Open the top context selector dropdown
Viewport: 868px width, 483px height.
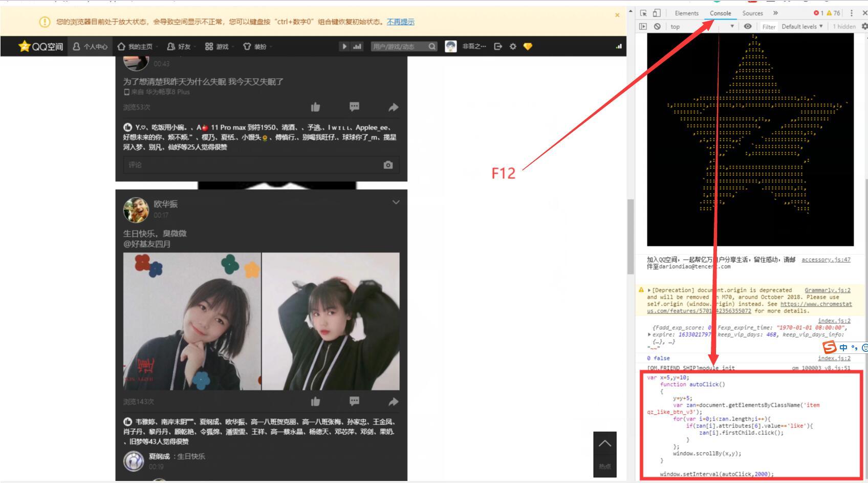[702, 27]
